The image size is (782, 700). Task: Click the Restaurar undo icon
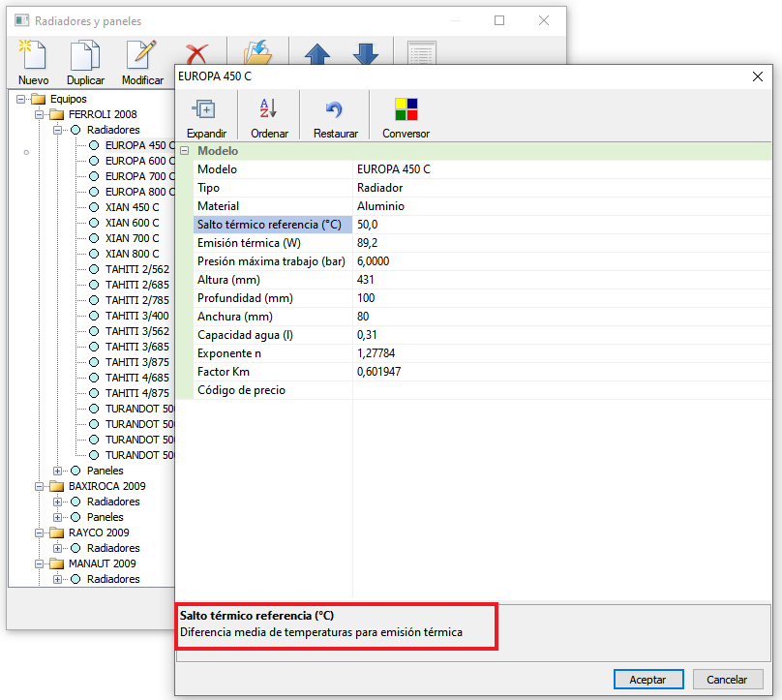click(x=334, y=109)
